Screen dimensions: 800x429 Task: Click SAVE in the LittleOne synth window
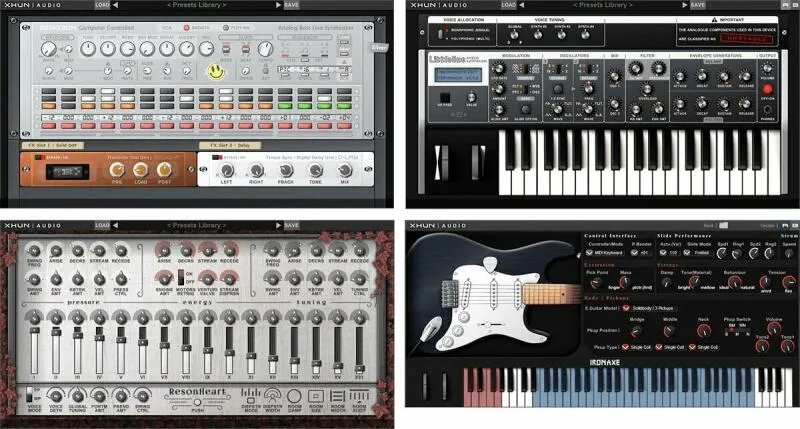point(697,5)
